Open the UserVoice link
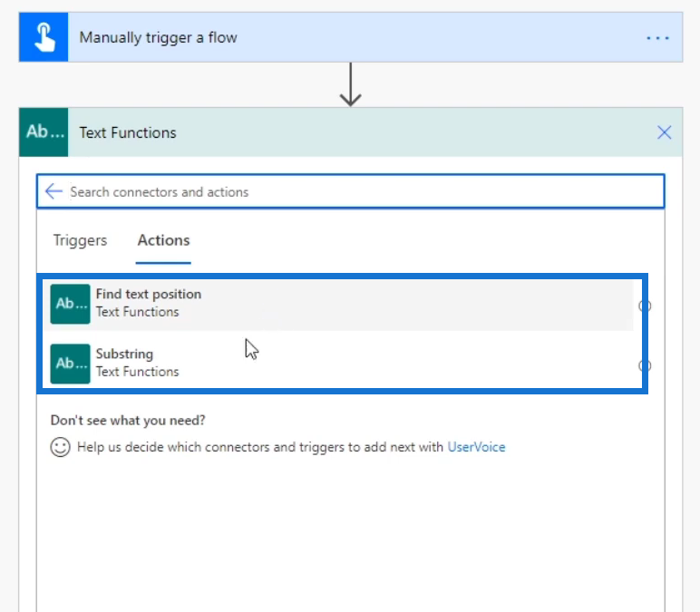 pos(476,447)
